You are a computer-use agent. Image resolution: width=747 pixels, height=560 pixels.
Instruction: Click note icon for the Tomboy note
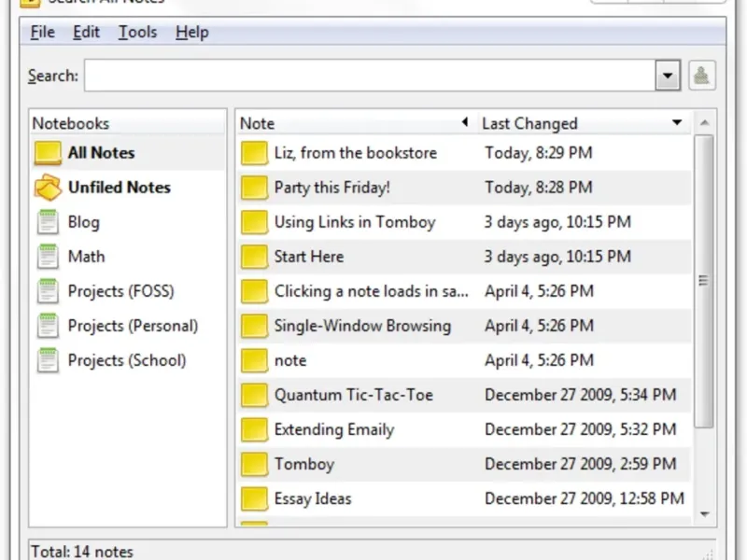pos(254,464)
